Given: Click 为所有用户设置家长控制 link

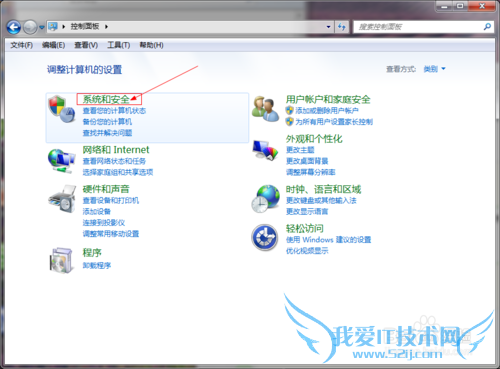Looking at the screenshot, I should [334, 122].
